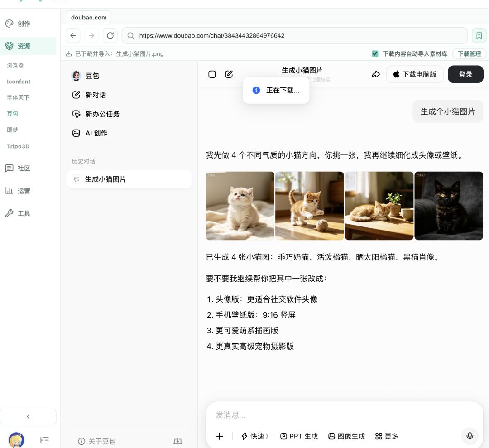Click the download icon next to 关于豆包
Screen dimensions: 489x448
tap(178, 441)
